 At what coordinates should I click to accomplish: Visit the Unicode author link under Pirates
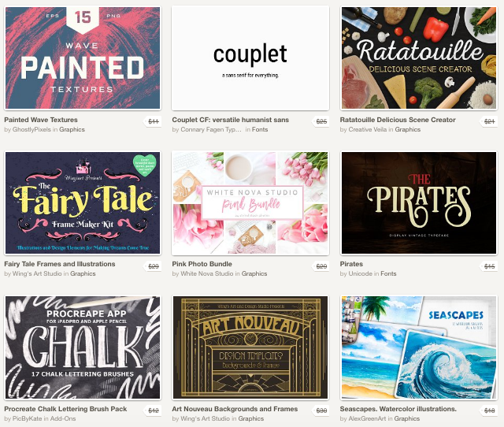[361, 273]
